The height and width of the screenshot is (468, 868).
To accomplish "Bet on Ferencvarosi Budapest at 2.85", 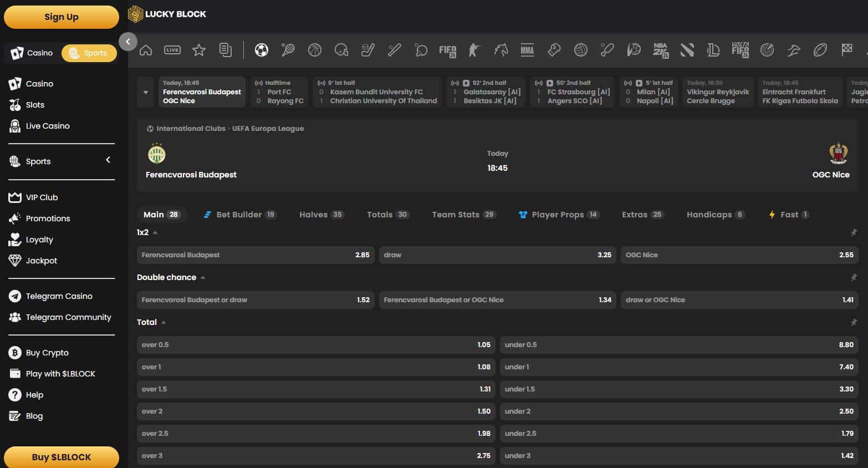I will (x=256, y=255).
